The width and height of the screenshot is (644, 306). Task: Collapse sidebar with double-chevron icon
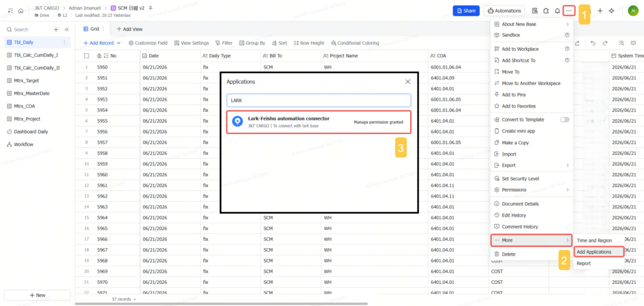(x=66, y=30)
